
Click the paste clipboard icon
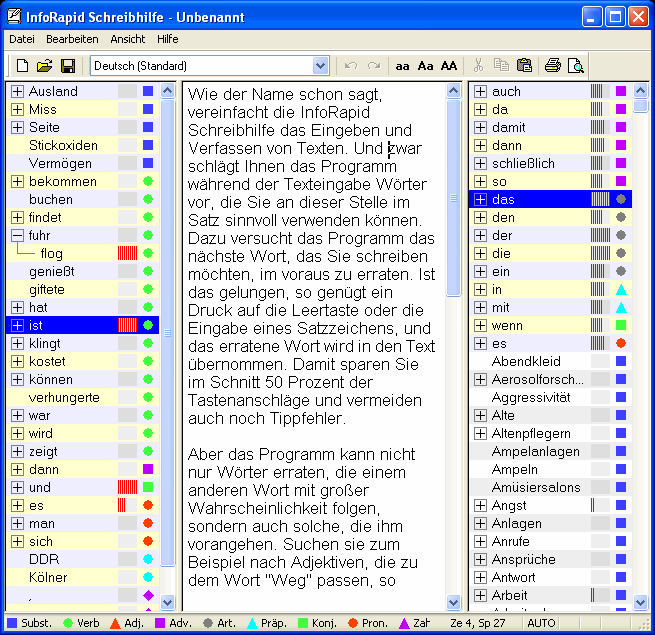tap(524, 66)
